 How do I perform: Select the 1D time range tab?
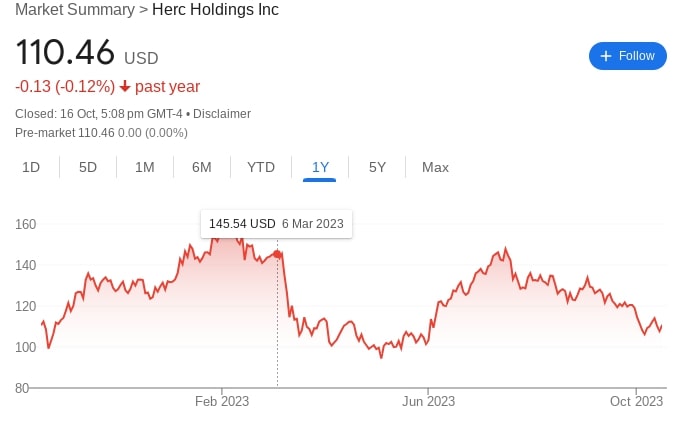pyautogui.click(x=31, y=167)
